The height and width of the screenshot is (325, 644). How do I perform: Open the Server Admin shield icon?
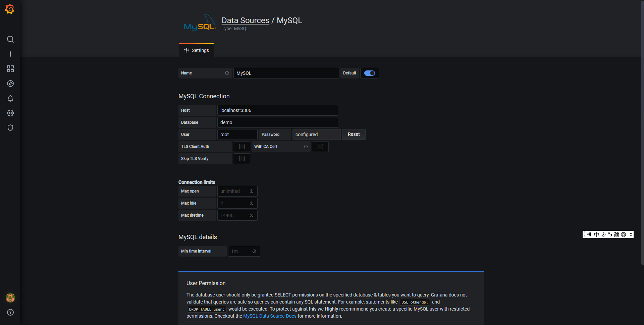coord(10,128)
